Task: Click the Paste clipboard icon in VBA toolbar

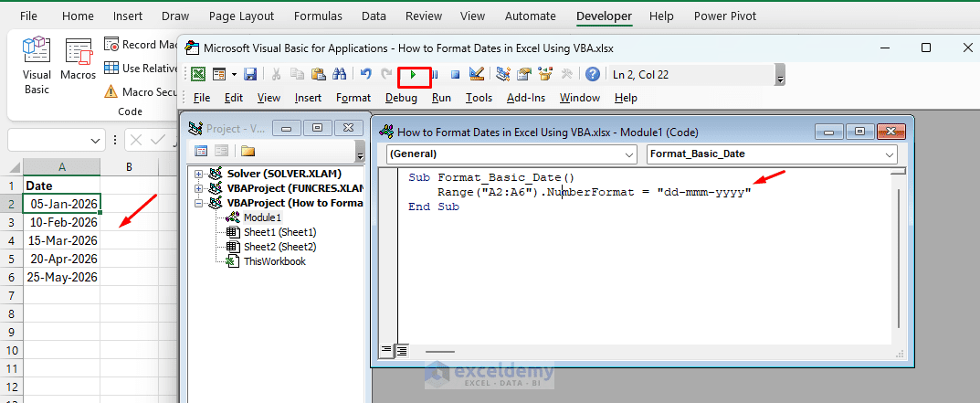Action: pos(318,74)
